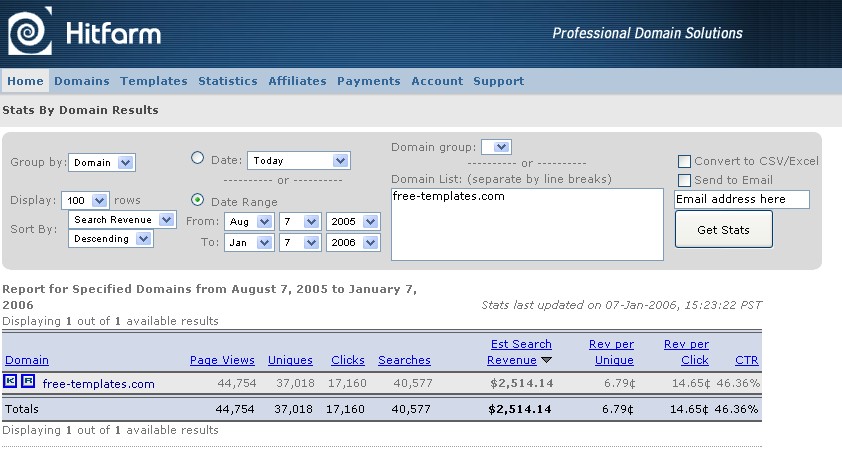Open the Affiliates menu

click(297, 81)
